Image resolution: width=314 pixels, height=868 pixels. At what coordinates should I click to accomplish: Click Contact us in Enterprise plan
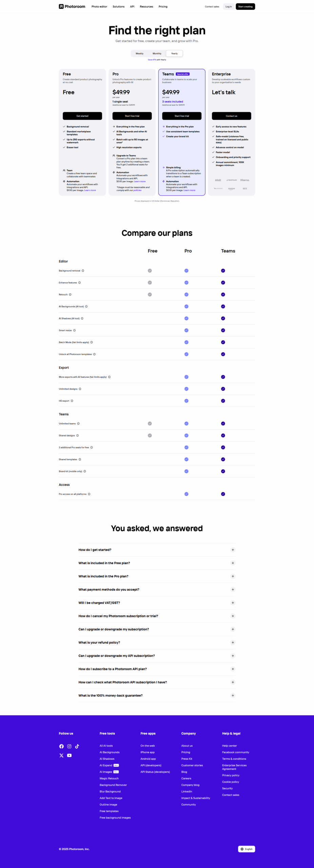(232, 116)
